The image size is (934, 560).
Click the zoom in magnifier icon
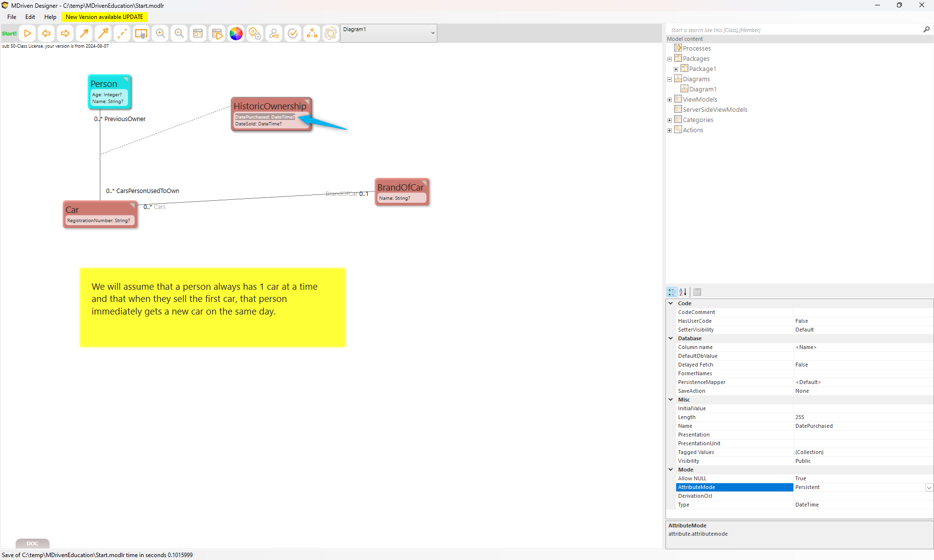pyautogui.click(x=160, y=34)
